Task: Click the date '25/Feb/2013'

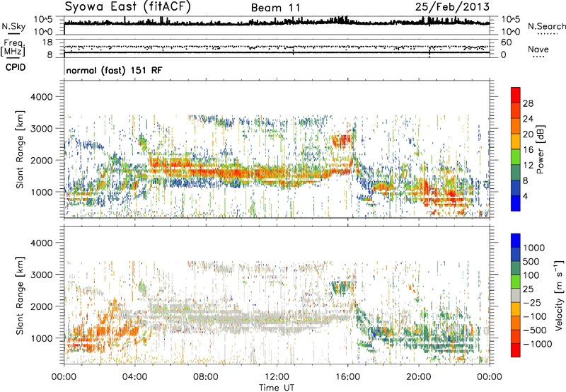Action: click(x=453, y=7)
